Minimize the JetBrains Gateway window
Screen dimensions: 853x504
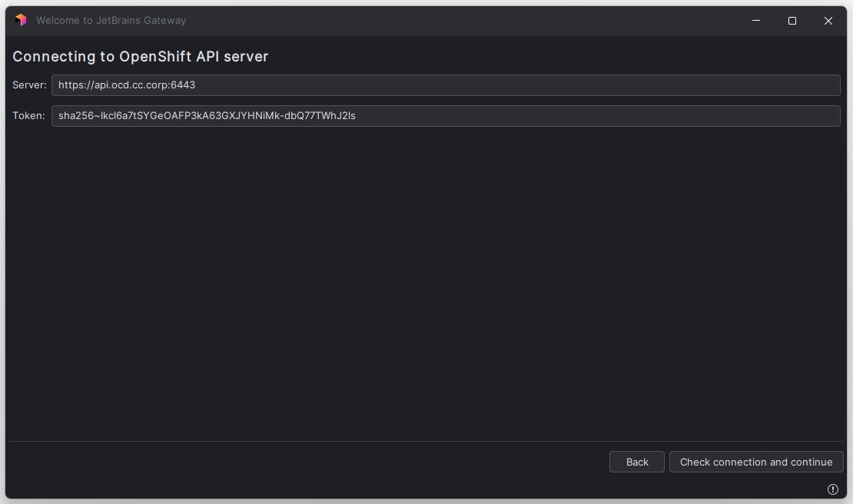[755, 21]
